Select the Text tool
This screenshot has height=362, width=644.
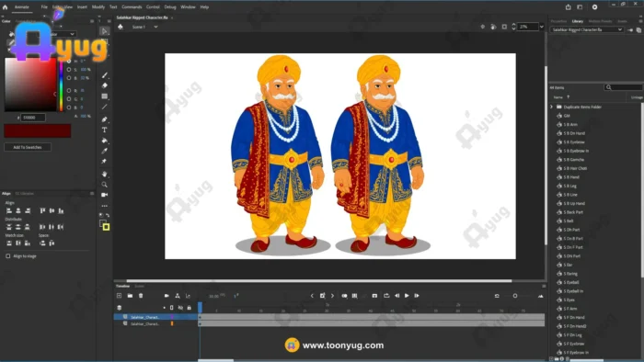point(104,130)
